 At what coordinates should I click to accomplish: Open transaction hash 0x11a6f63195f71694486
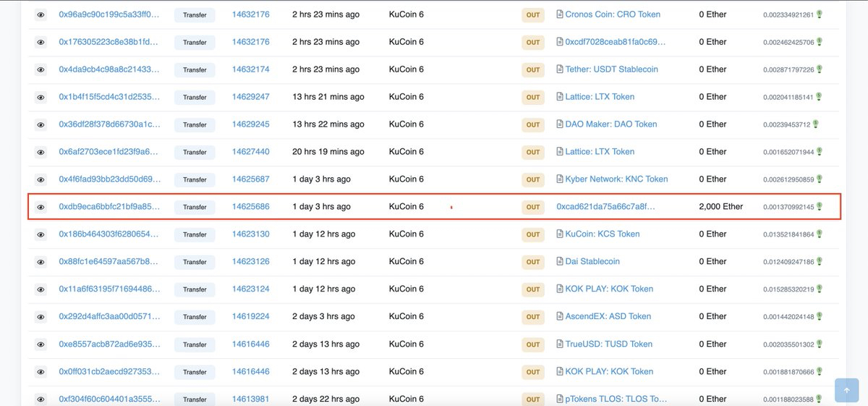(109, 289)
